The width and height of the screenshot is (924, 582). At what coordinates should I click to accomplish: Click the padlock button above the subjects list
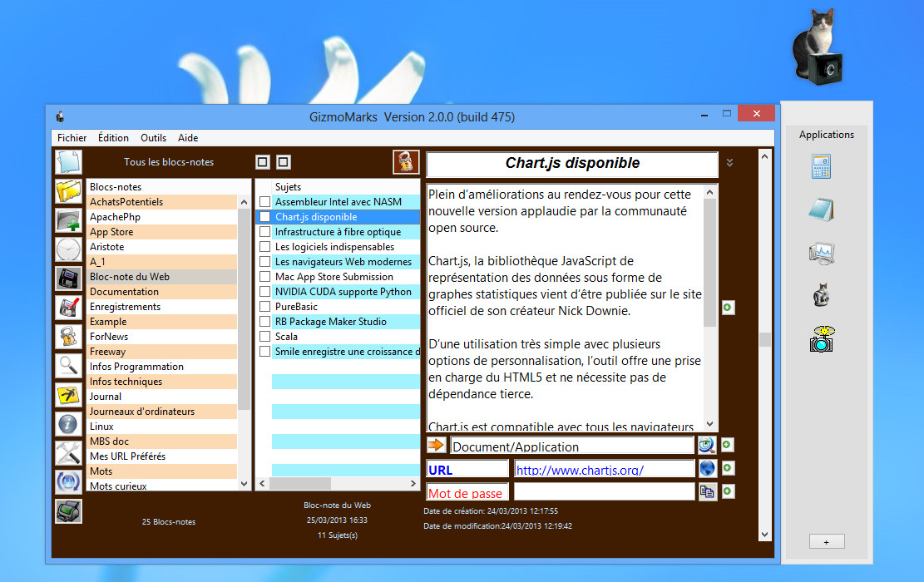tap(406, 162)
